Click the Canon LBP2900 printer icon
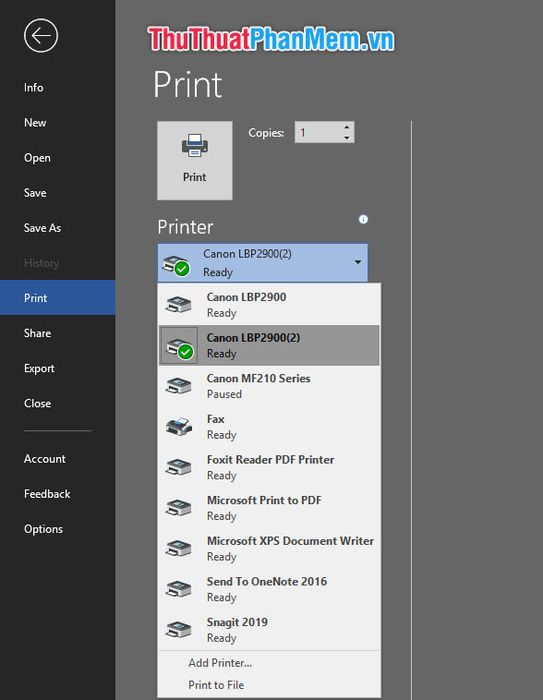The width and height of the screenshot is (543, 700). tap(179, 305)
